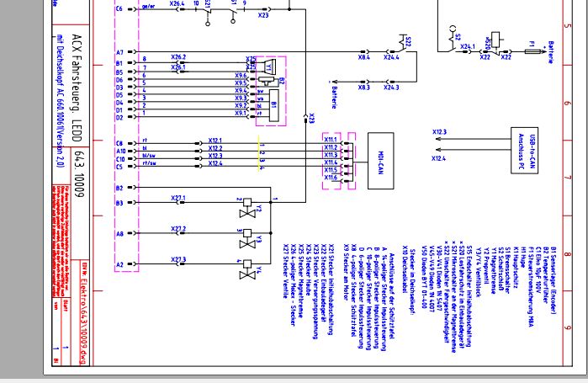Select the B1 encoder box in the schematic
This screenshot has width=588, height=383.
pyautogui.click(x=273, y=105)
